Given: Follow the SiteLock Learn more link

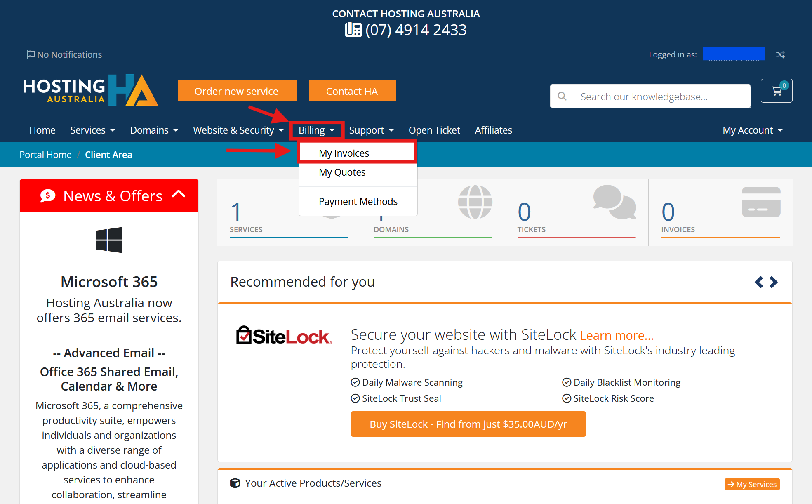Looking at the screenshot, I should pos(617,336).
